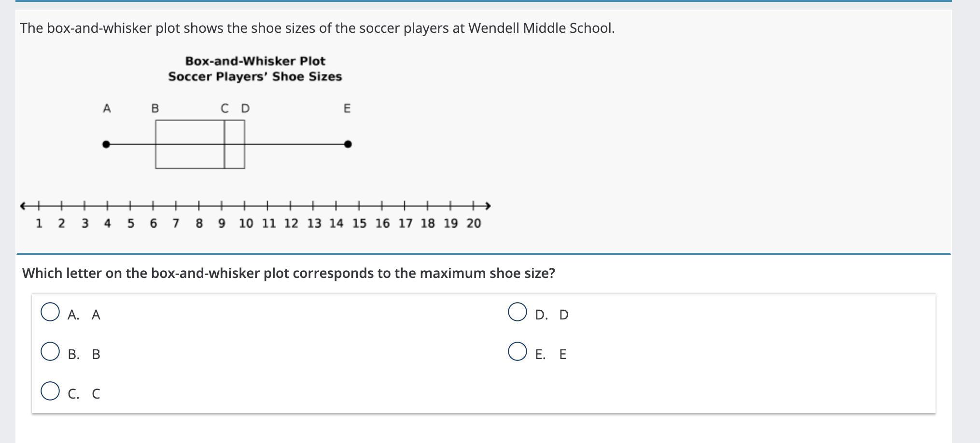Click letter D label above the box edge
The width and height of the screenshot is (980, 443).
tap(245, 109)
